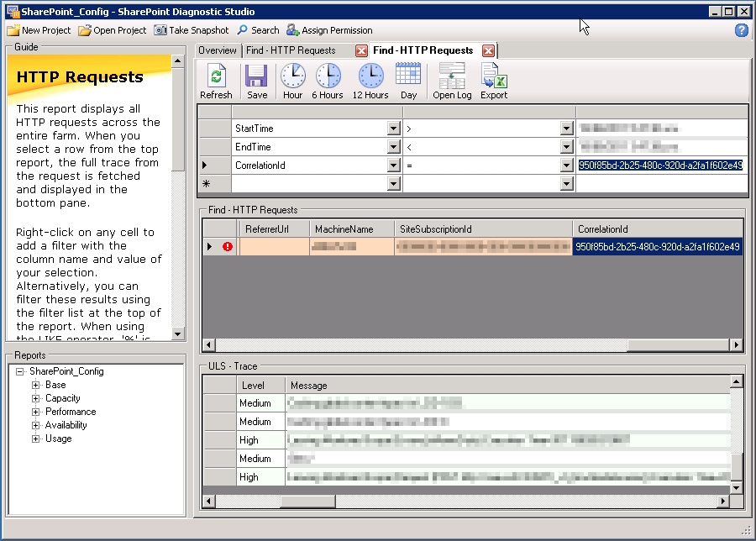Click the ULS Trace scroll up arrow
The height and width of the screenshot is (541, 756).
click(x=736, y=382)
